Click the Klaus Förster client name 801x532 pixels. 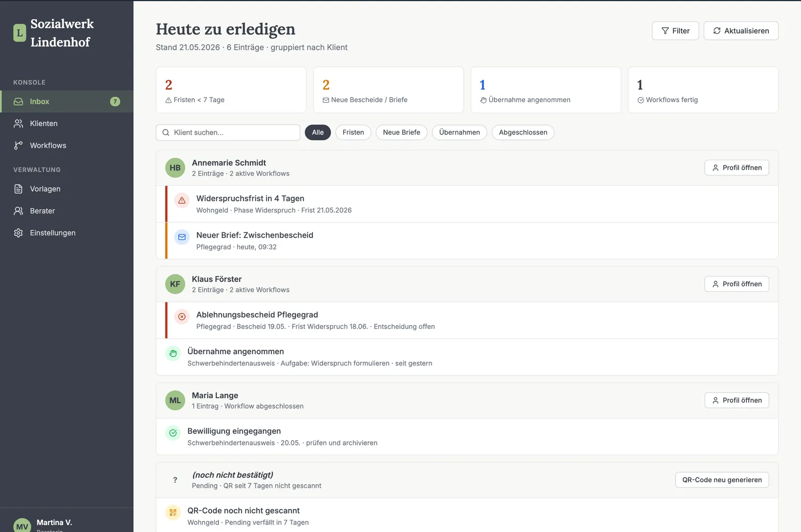[x=217, y=279]
